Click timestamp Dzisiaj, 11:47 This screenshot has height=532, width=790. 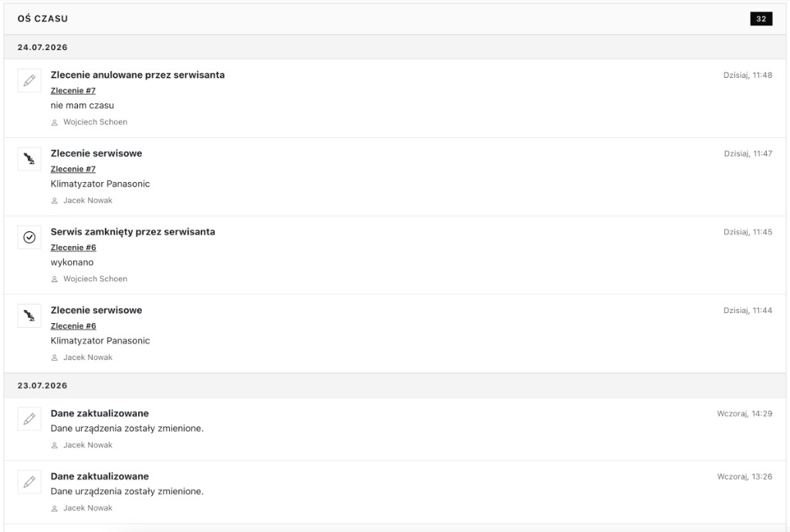coord(748,154)
